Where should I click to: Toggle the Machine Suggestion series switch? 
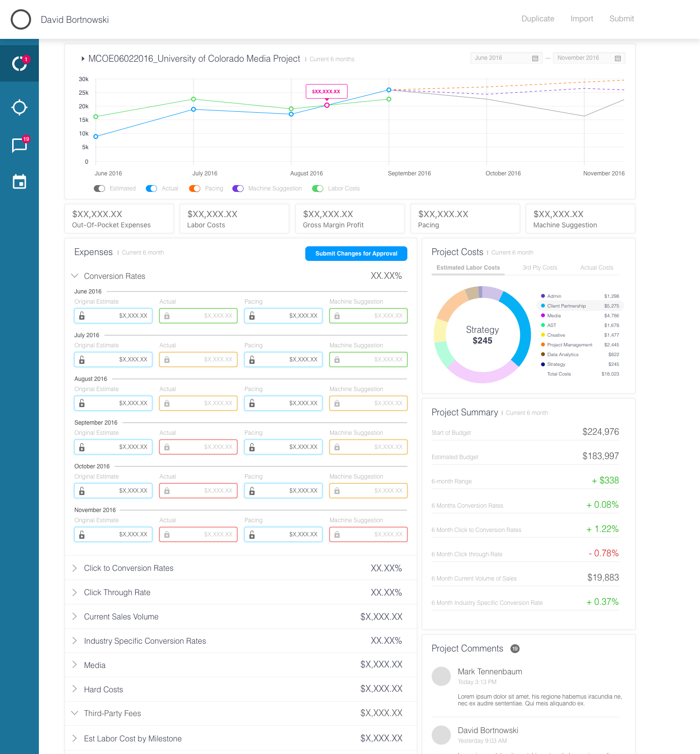point(238,188)
